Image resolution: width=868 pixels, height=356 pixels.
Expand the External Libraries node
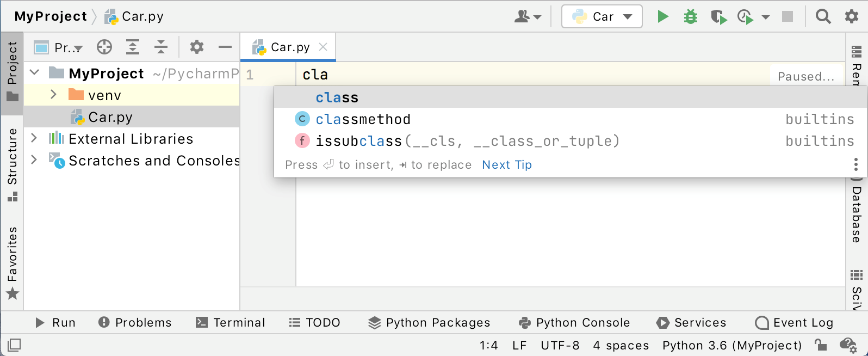pos(34,138)
